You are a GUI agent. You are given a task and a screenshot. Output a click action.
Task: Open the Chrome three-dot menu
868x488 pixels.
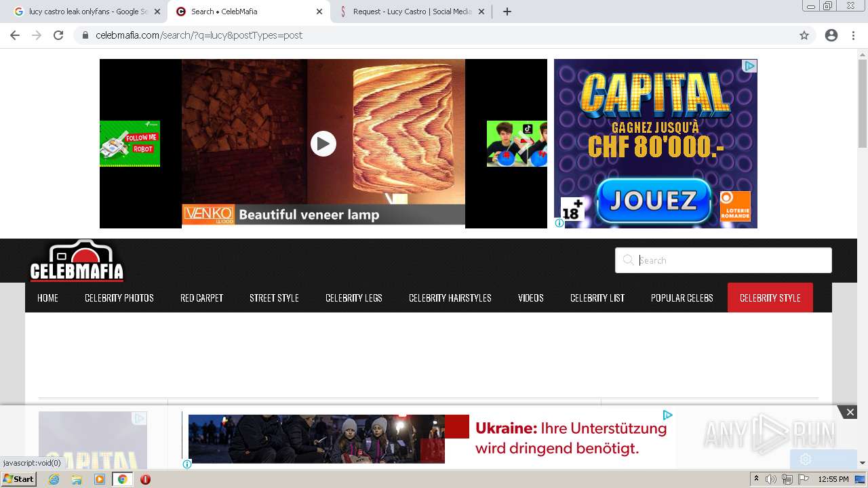pos(853,35)
